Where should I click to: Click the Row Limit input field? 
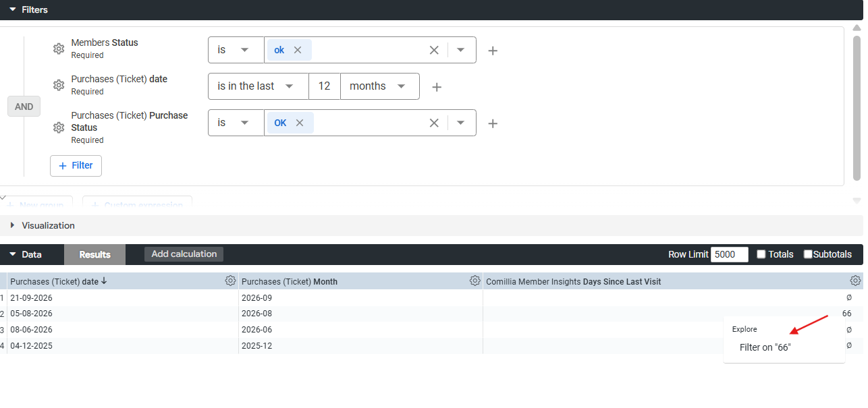730,254
